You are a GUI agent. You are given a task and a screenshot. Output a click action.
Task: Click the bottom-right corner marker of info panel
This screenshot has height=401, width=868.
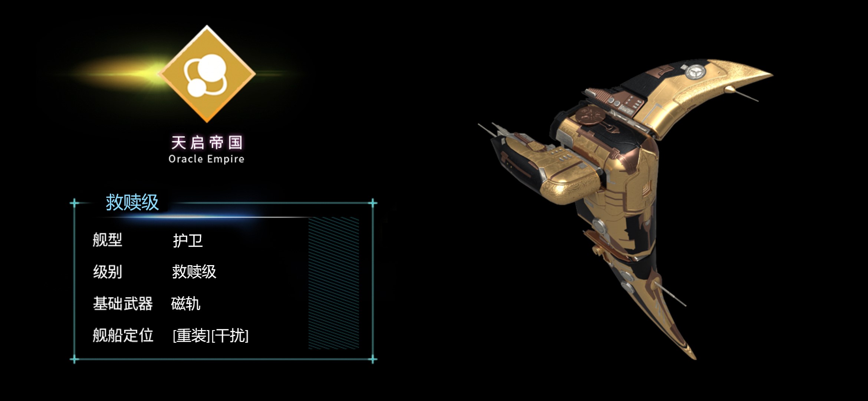click(373, 359)
